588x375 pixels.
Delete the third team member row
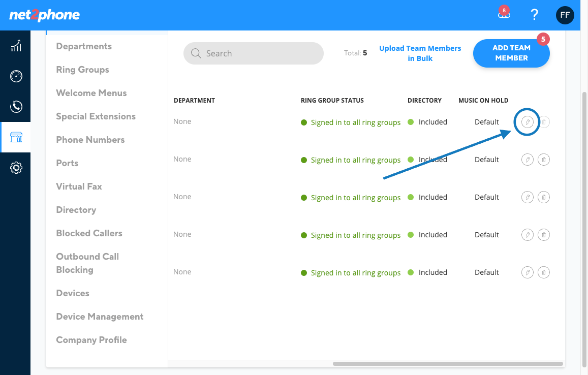tap(544, 197)
